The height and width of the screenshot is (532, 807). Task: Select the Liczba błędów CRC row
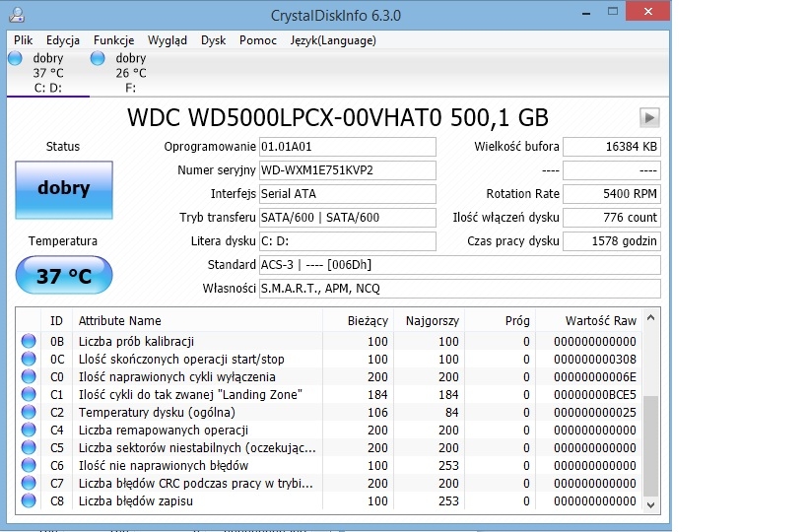330,483
